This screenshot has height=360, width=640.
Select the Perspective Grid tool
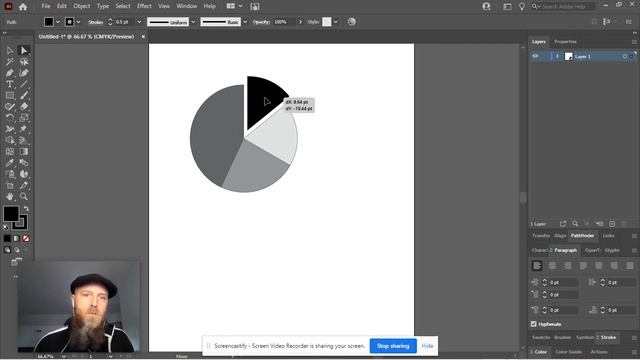24,140
